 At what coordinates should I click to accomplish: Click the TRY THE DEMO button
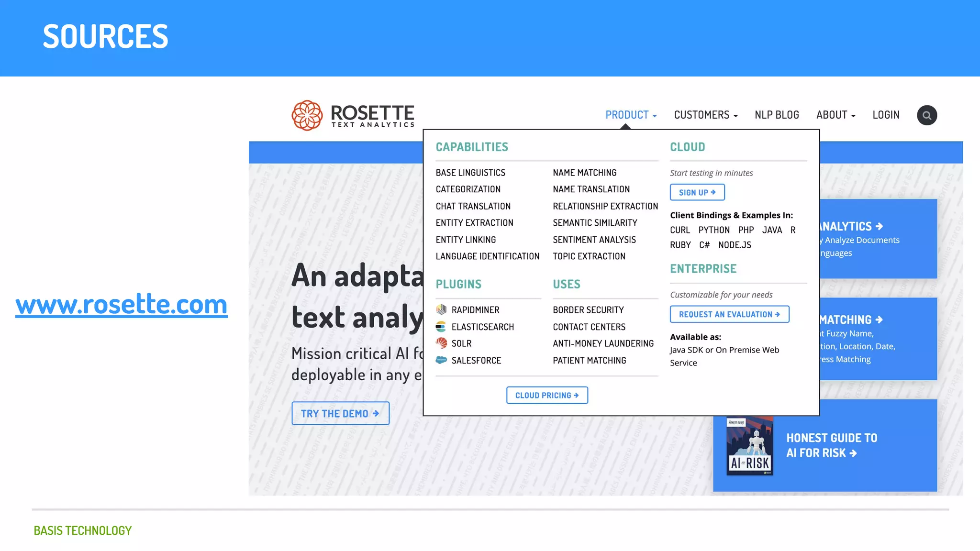point(340,413)
